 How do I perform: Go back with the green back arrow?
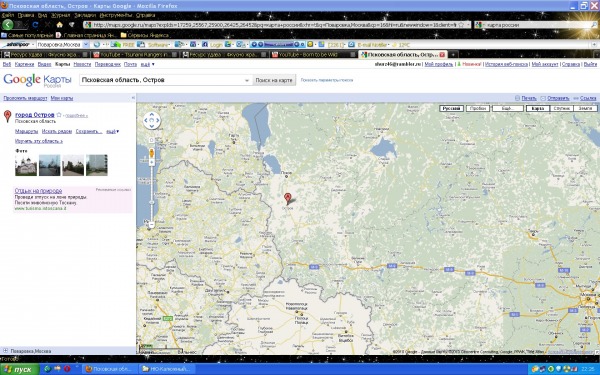point(8,24)
